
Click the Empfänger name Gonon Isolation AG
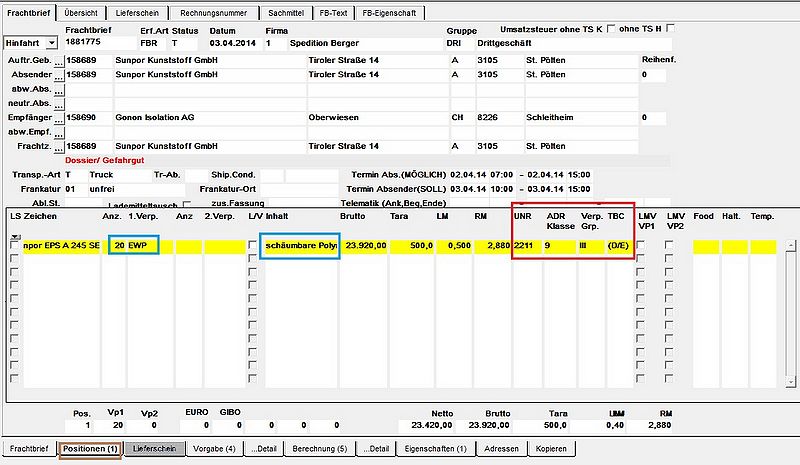pos(209,117)
